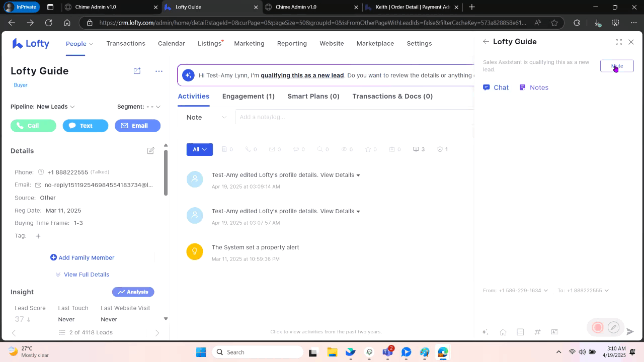Mute the Sales Assistant
Image resolution: width=644 pixels, height=362 pixels.
(x=617, y=66)
